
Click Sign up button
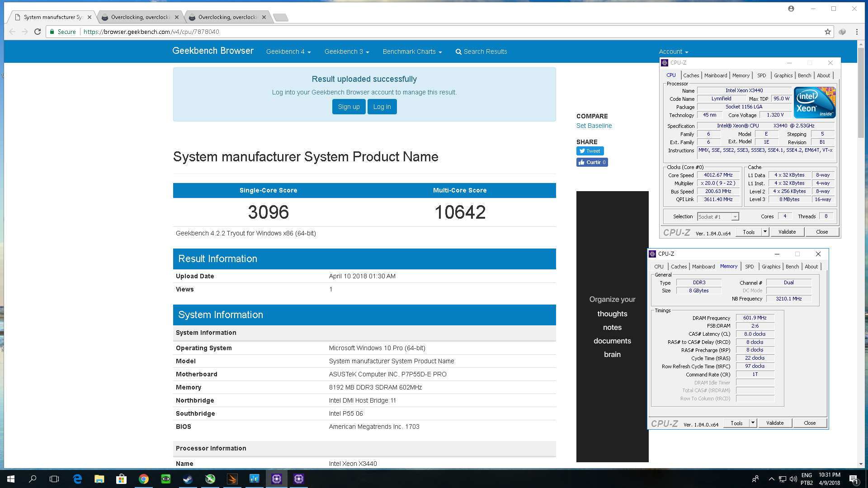pyautogui.click(x=349, y=107)
